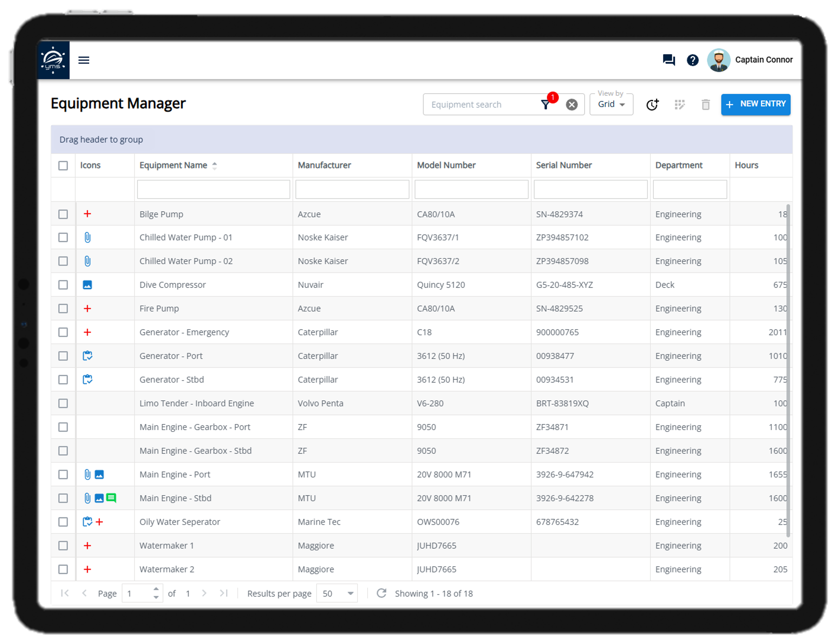The image size is (838, 644).
Task: Click red plus icon for Watermaker 2
Action: (x=88, y=570)
